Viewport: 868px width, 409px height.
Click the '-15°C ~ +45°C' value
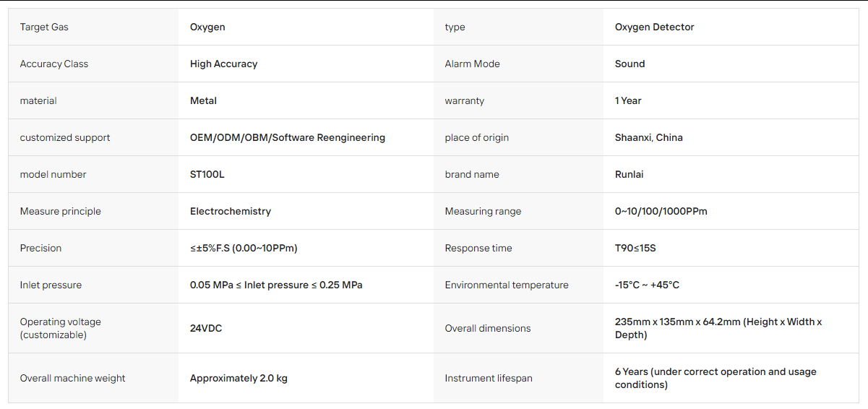[x=647, y=285]
